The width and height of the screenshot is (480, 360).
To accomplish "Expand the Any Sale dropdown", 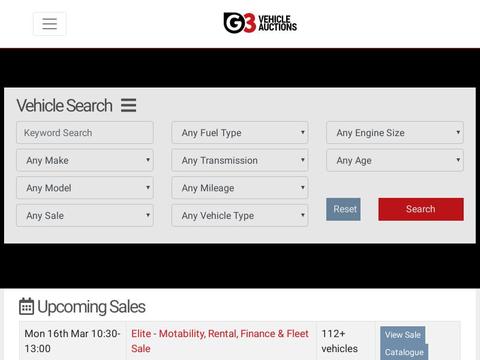I will coord(85,216).
